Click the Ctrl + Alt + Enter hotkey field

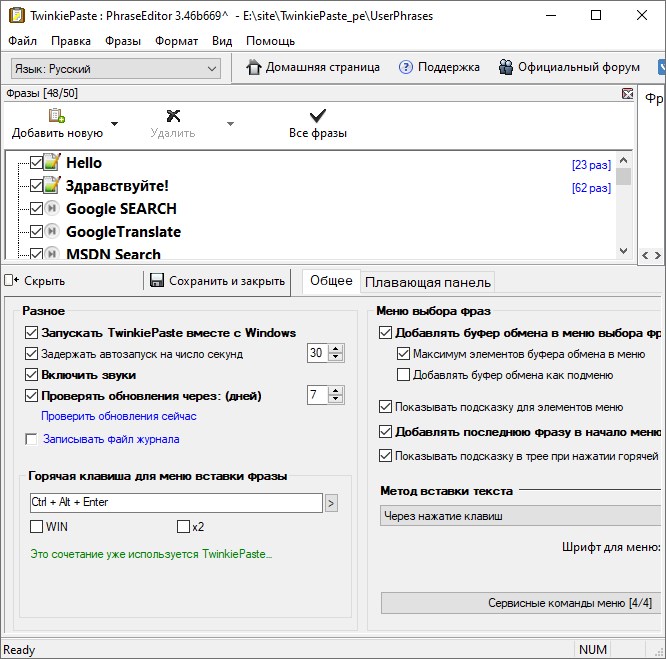(176, 503)
